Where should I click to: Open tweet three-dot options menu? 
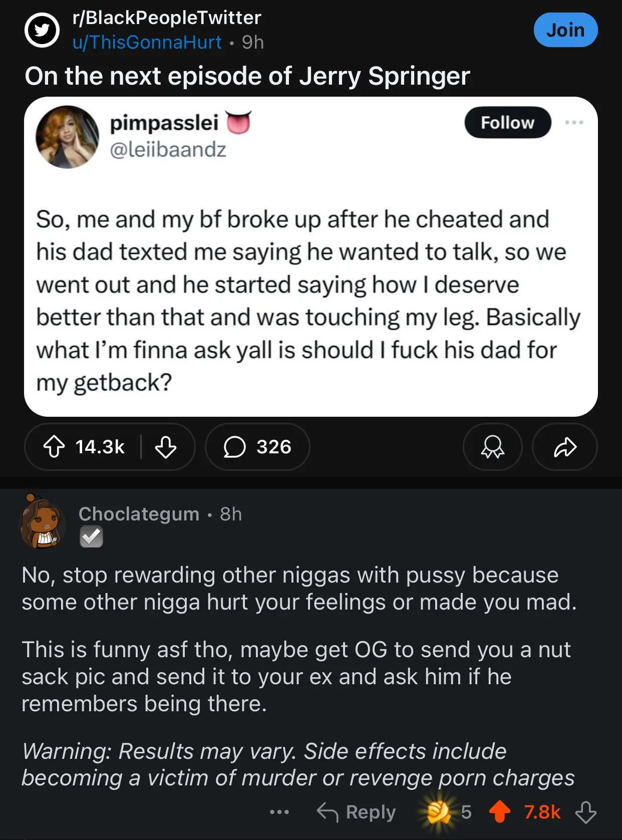click(x=573, y=122)
